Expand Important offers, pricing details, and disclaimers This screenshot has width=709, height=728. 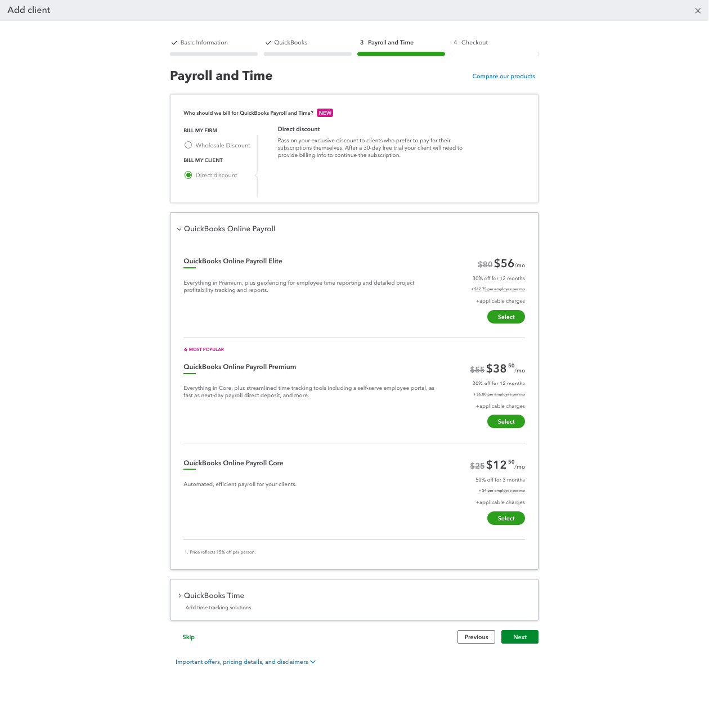(245, 662)
